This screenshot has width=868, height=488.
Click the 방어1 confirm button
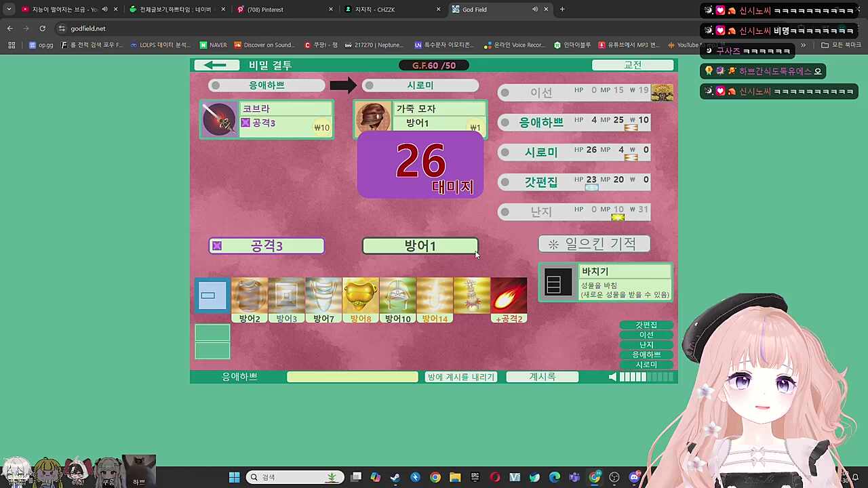tap(420, 246)
